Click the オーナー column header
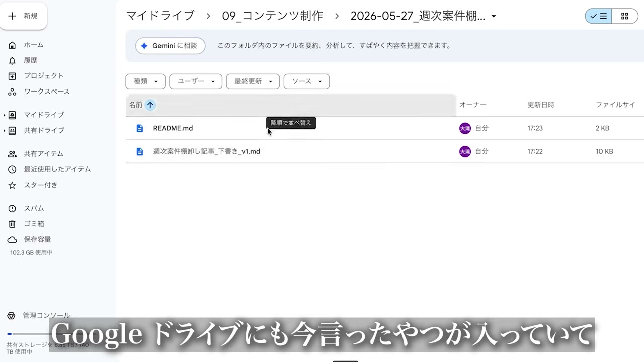644x362 pixels. (473, 105)
